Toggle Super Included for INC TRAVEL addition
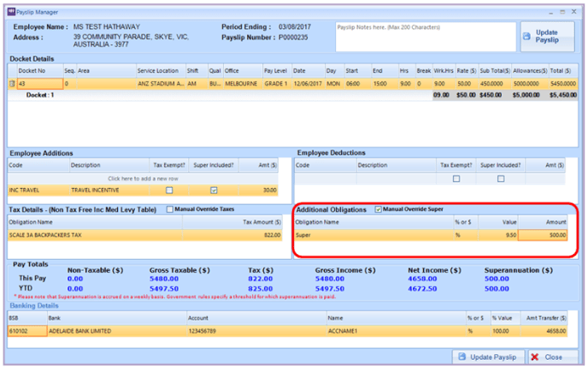This screenshot has width=588, height=371. coord(214,190)
